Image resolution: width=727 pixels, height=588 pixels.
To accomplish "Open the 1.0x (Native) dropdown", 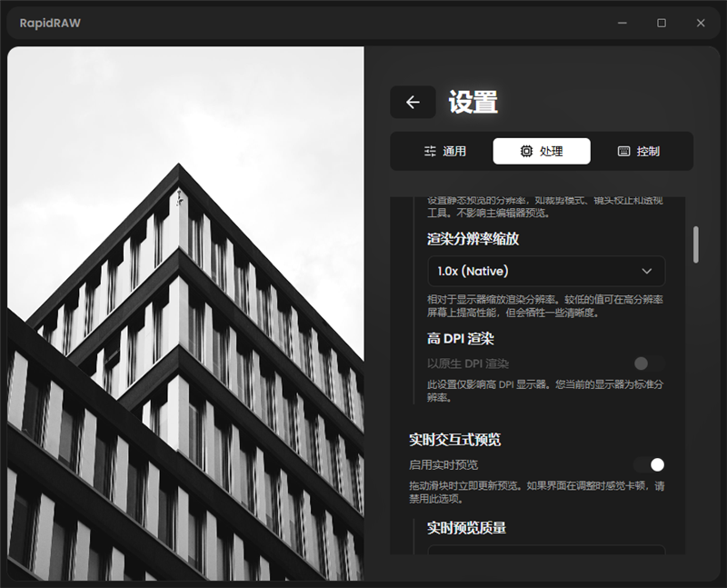I will pyautogui.click(x=546, y=271).
